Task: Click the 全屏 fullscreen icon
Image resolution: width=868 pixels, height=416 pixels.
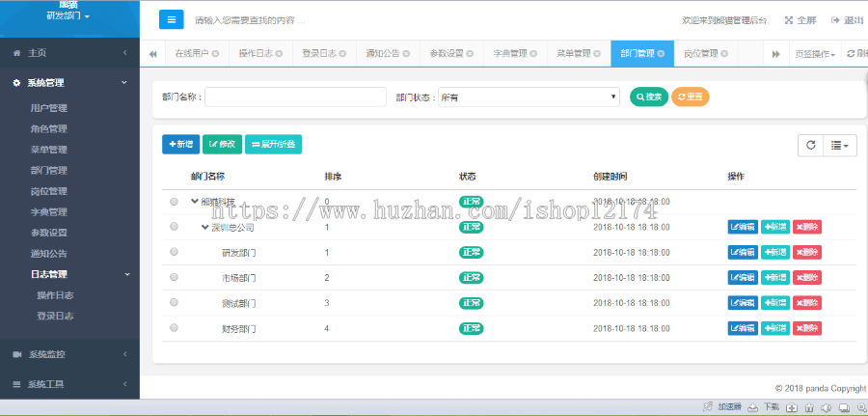Action: (789, 20)
